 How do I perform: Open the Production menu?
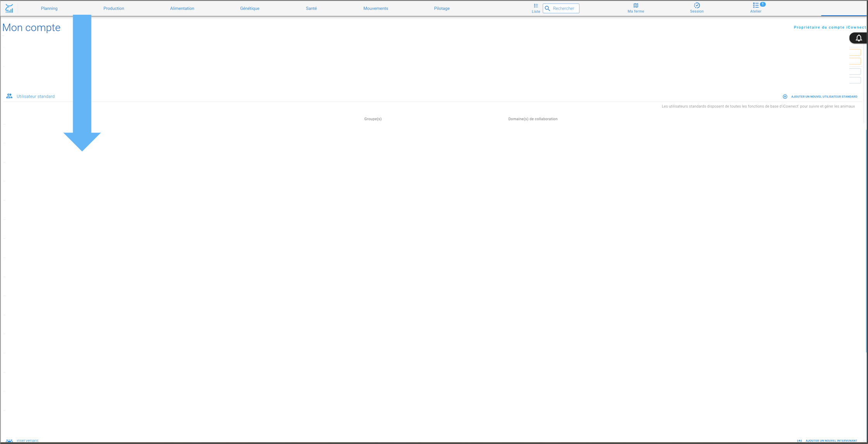click(x=114, y=9)
